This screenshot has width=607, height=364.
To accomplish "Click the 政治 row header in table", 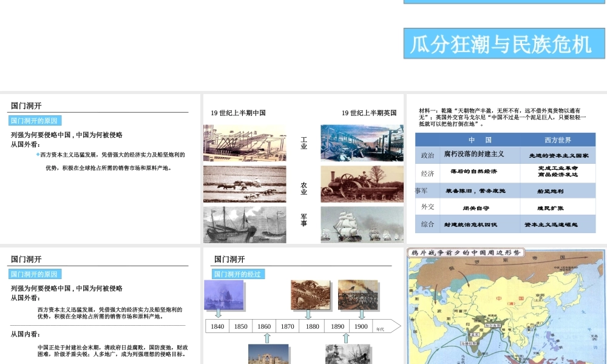I will coord(428,155).
